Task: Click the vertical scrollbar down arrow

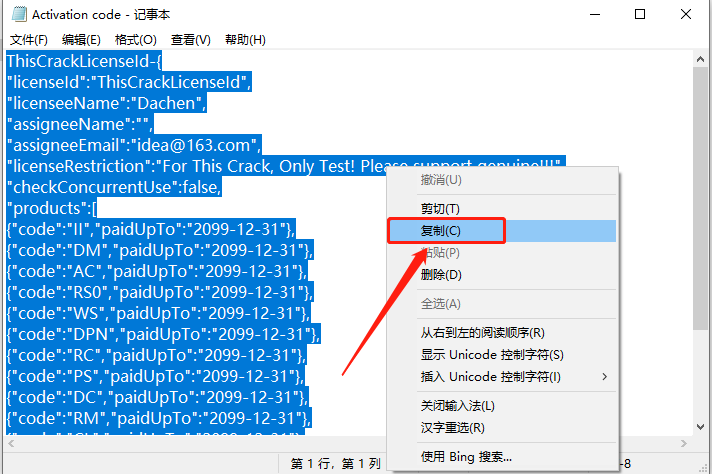Action: [x=700, y=427]
